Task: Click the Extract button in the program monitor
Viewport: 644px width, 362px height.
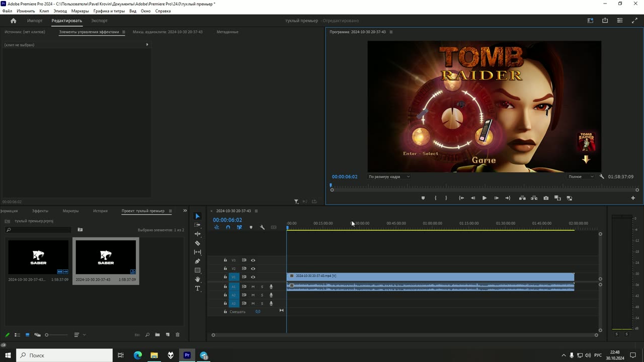Action: point(534,198)
